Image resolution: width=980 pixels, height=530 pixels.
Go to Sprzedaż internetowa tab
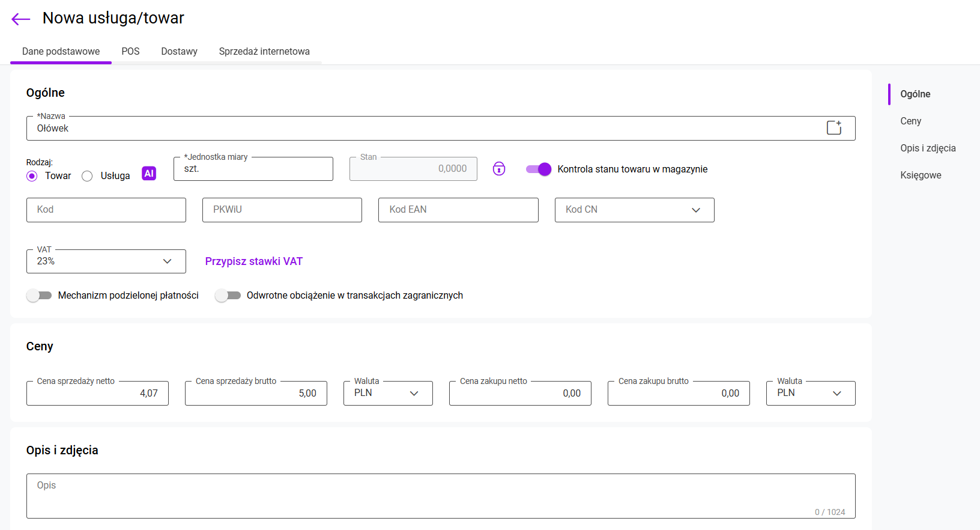coord(264,52)
